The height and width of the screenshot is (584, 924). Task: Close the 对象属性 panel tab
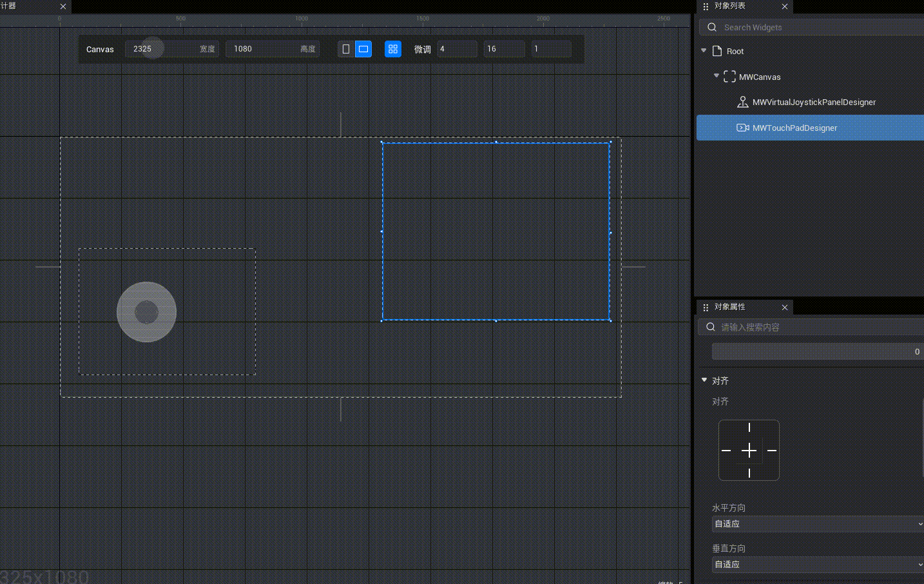coord(785,307)
